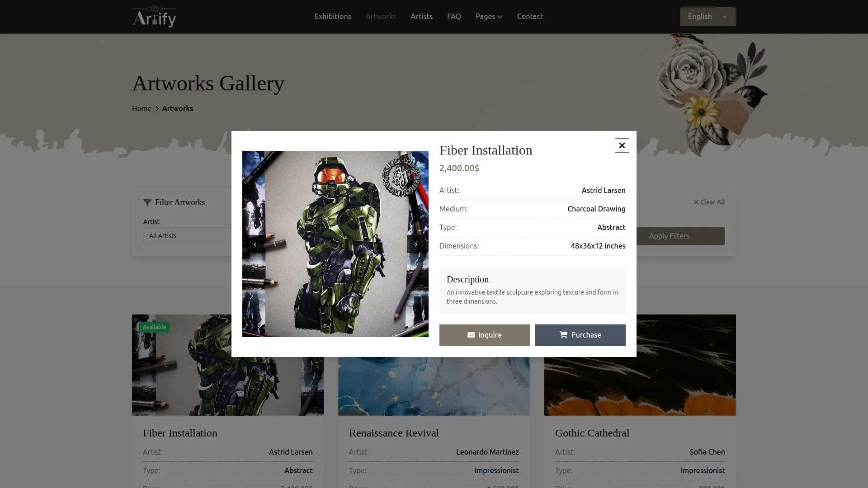The width and height of the screenshot is (868, 488).
Task: Click the envelope icon on Inquire
Action: pyautogui.click(x=471, y=335)
